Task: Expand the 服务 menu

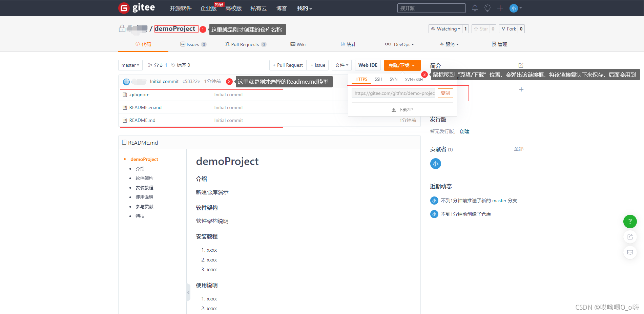Action: click(449, 44)
